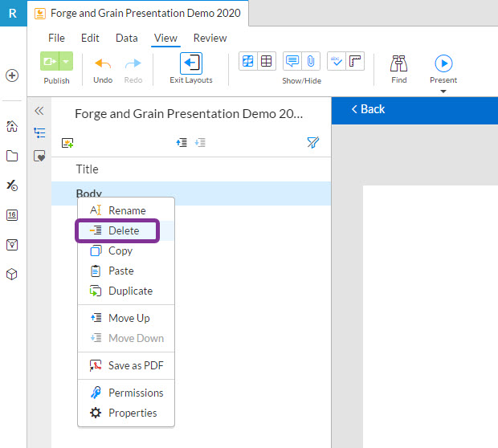
Task: Toggle spell check abc Show/Hide icon
Action: pyautogui.click(x=336, y=61)
